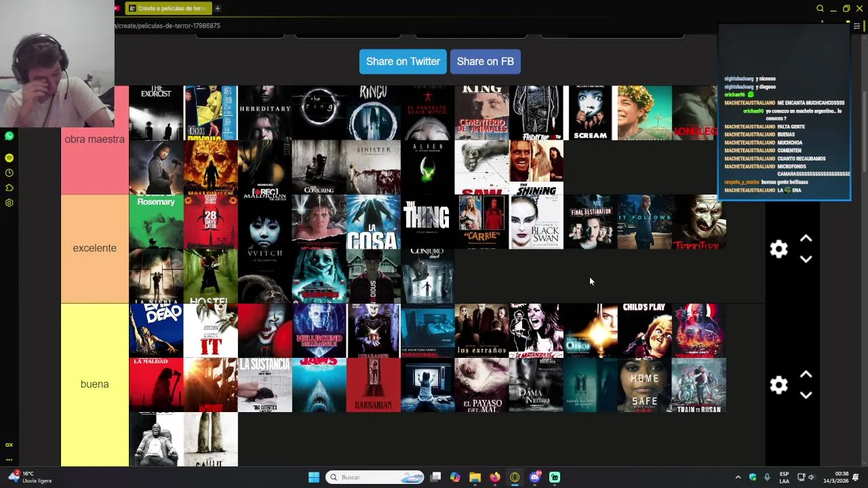Image resolution: width=868 pixels, height=488 pixels.
Task: Click the buena tier label
Action: 95,384
